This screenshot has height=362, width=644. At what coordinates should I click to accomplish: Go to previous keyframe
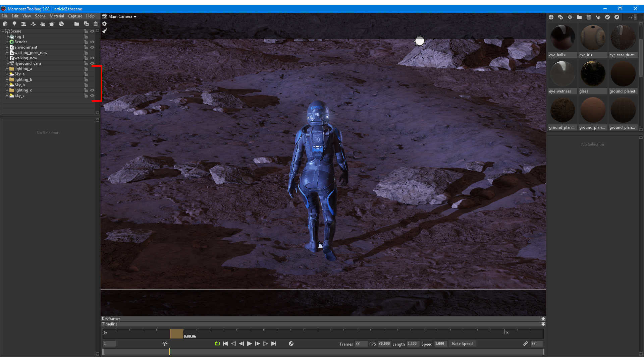[233, 344]
